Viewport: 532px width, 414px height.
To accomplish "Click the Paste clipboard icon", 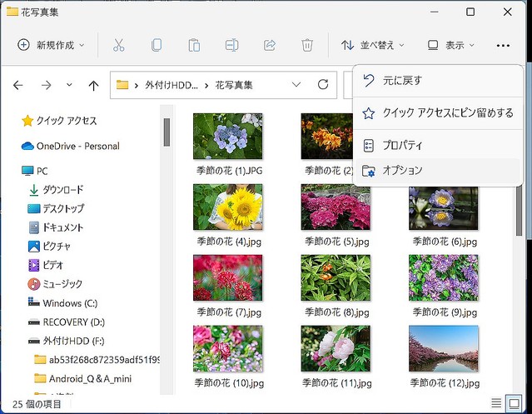I will (x=194, y=45).
